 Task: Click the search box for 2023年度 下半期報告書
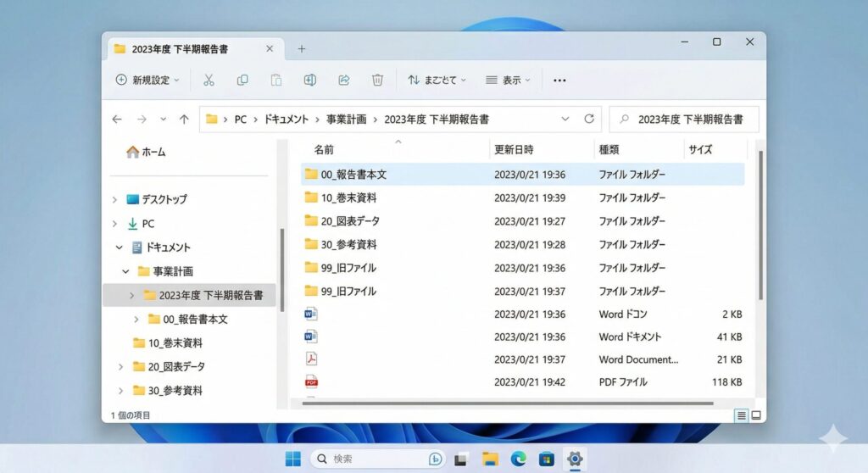click(685, 120)
